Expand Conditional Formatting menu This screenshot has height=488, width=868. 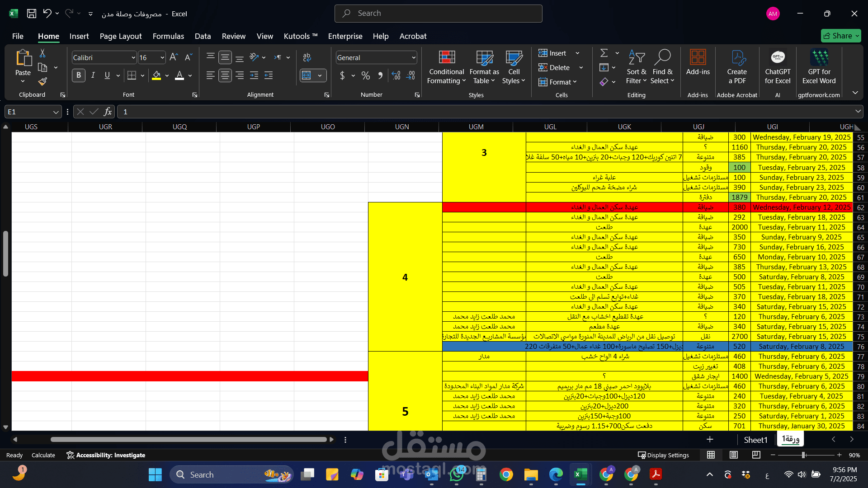click(x=447, y=67)
